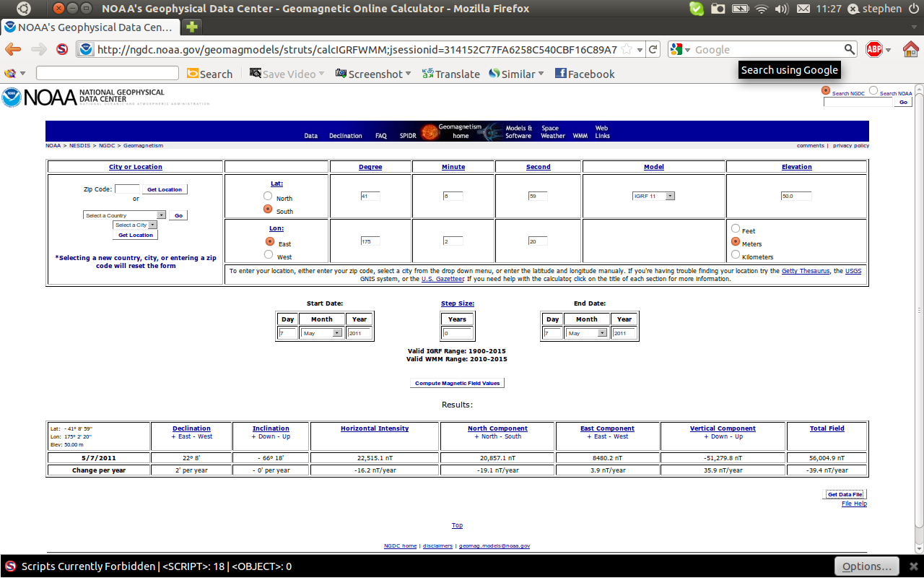The width and height of the screenshot is (924, 578).
Task: Open the Getty Thesaurus link
Action: [806, 271]
